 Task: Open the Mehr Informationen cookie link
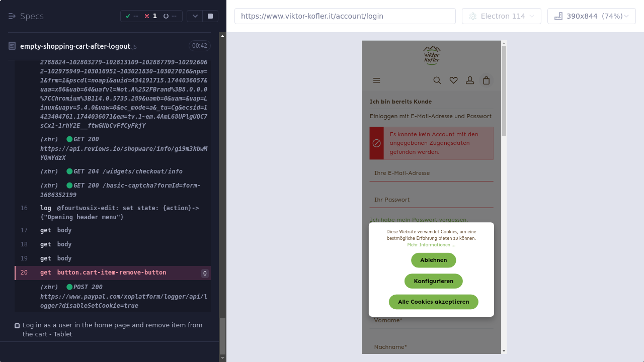click(431, 245)
